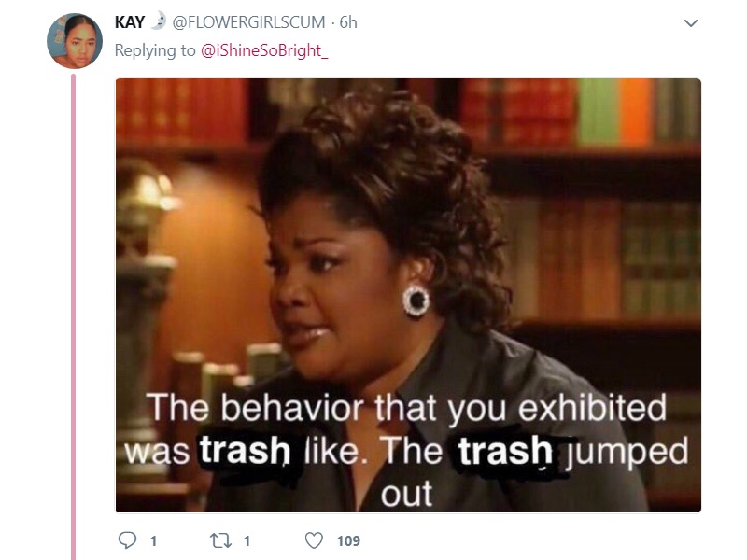Click the reply speech bubble icon
The width and height of the screenshot is (747, 560).
pyautogui.click(x=127, y=540)
